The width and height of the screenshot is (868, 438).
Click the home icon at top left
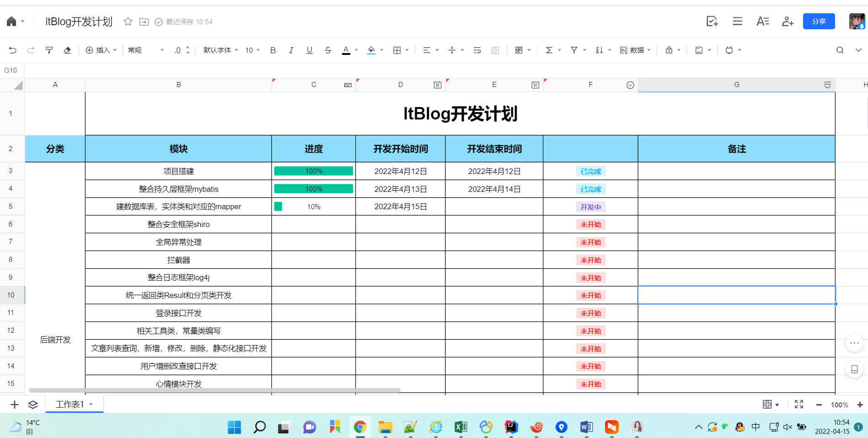click(x=11, y=22)
